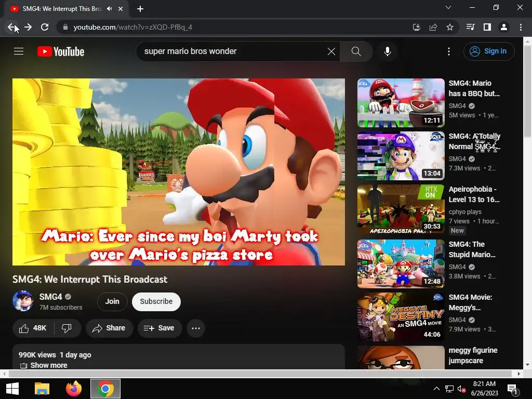Click the Join button

(112, 301)
